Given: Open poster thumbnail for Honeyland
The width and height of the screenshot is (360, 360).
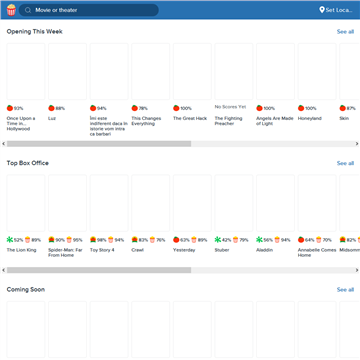Looking at the screenshot, I should [317, 71].
